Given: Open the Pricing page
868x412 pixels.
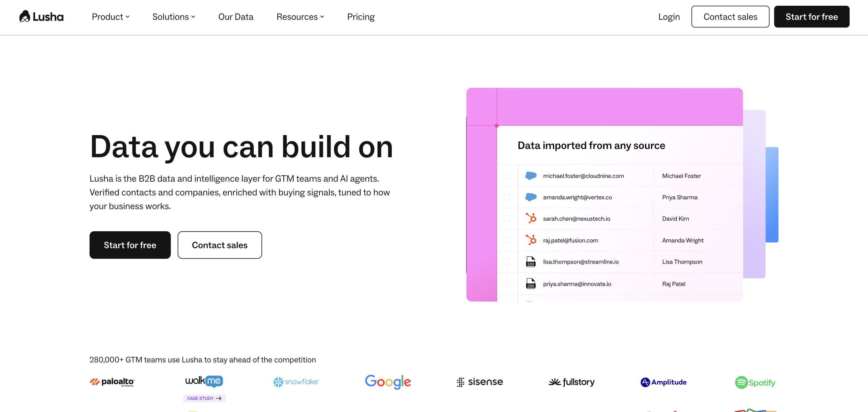Looking at the screenshot, I should click(360, 17).
